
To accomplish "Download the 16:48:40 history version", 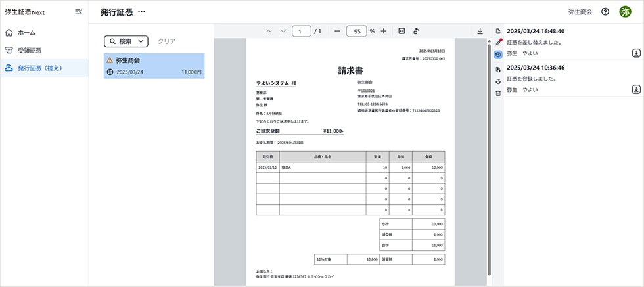I will pyautogui.click(x=635, y=53).
